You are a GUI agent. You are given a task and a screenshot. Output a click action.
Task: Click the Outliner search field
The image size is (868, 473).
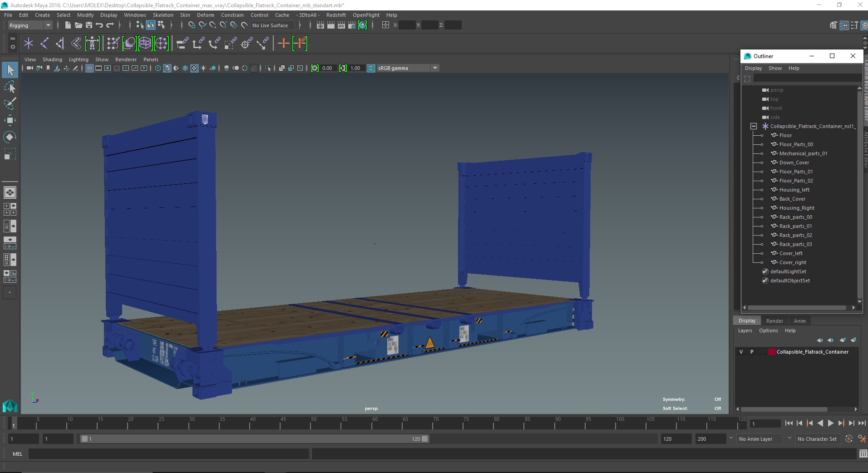tap(807, 78)
